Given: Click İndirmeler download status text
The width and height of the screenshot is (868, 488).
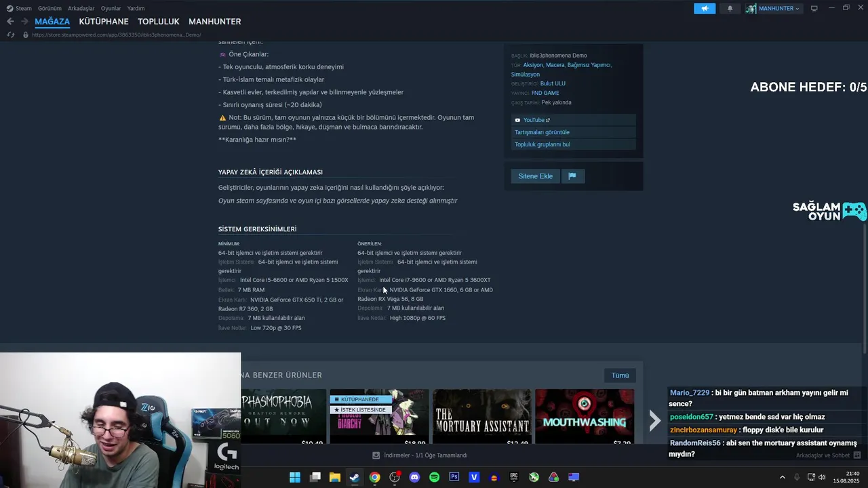Looking at the screenshot, I should pos(426,455).
